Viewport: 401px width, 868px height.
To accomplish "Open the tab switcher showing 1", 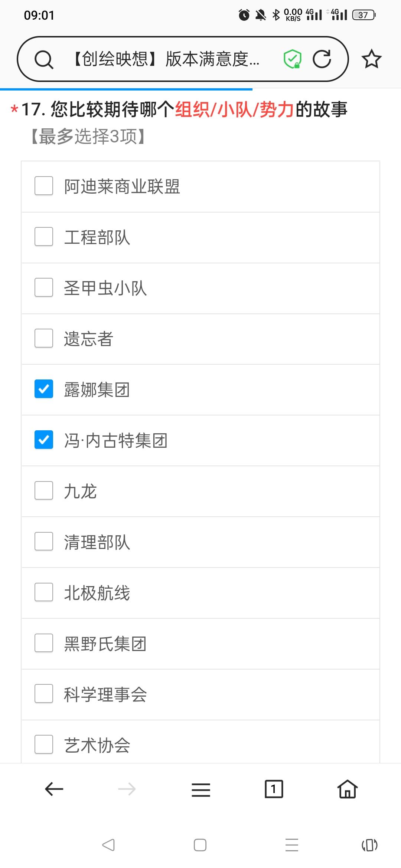I will point(274,789).
